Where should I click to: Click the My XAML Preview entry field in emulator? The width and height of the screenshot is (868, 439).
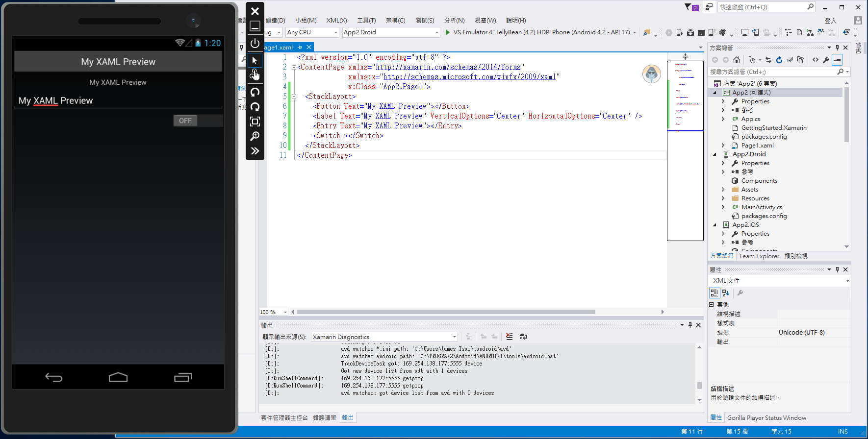tap(118, 100)
